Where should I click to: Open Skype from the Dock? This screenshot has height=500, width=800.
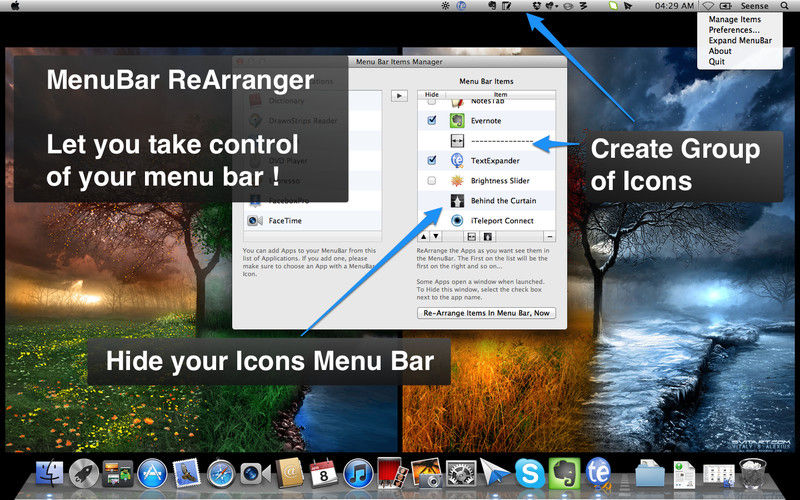[x=530, y=473]
